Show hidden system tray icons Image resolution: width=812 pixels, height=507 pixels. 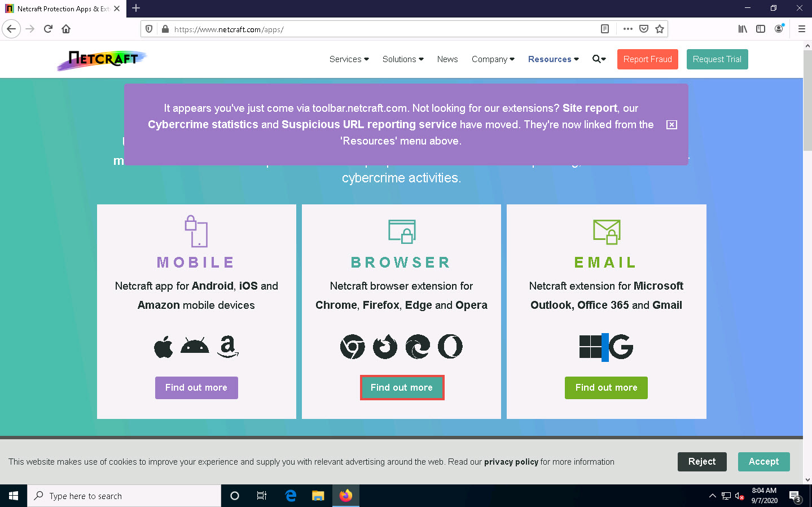pyautogui.click(x=713, y=496)
